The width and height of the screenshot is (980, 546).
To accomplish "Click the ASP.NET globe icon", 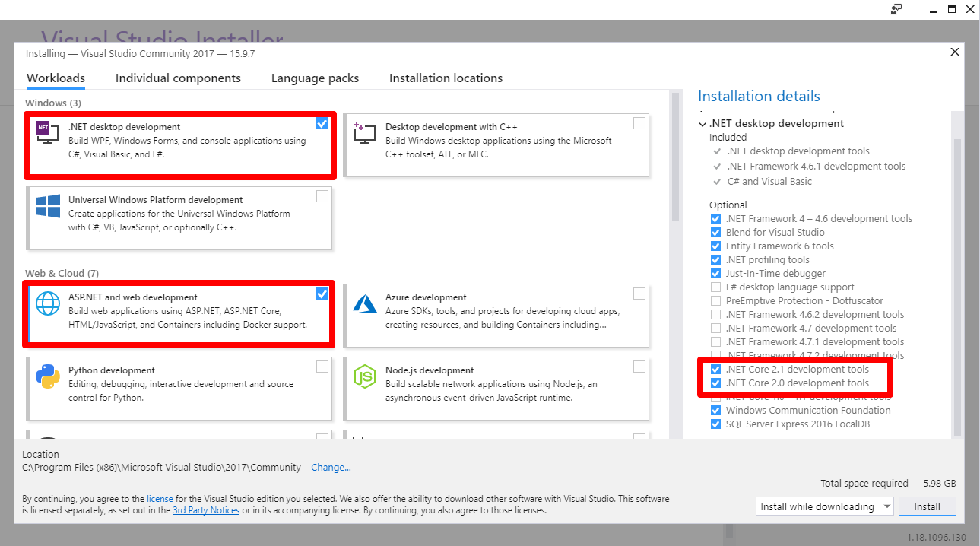I will (47, 303).
